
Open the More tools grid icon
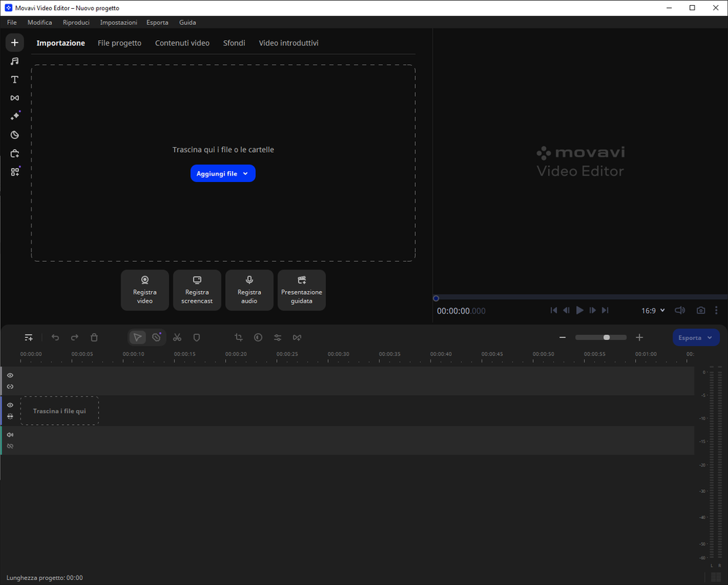point(15,172)
